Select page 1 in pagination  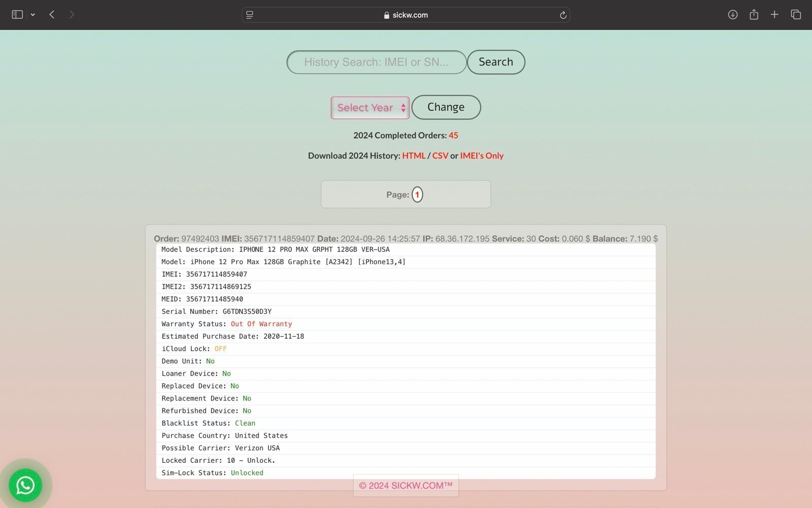click(x=417, y=195)
